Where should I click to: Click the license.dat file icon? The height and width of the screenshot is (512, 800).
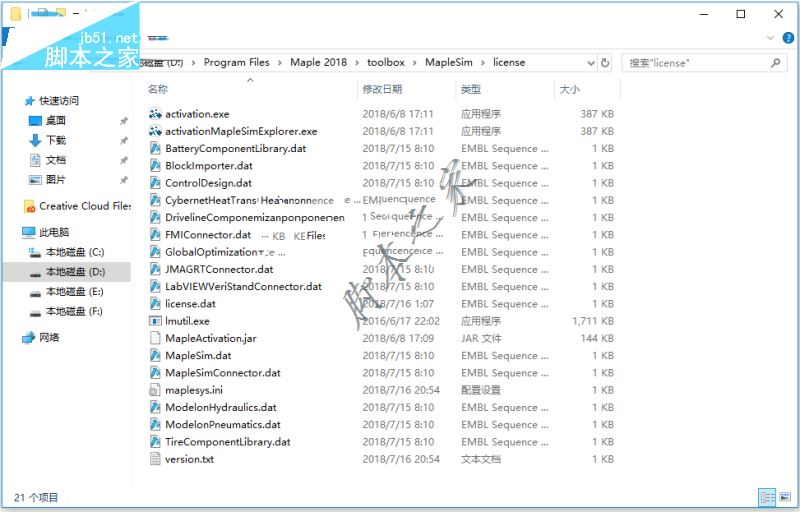click(x=155, y=304)
